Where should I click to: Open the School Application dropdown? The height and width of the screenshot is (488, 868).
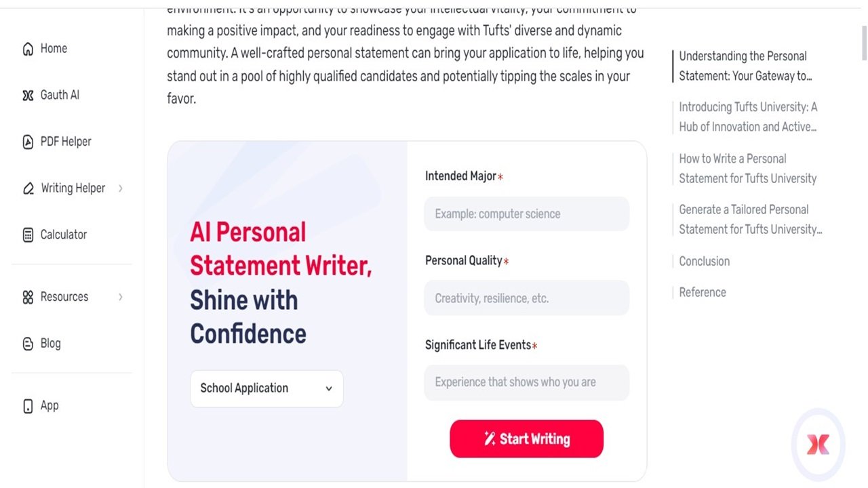pyautogui.click(x=267, y=388)
